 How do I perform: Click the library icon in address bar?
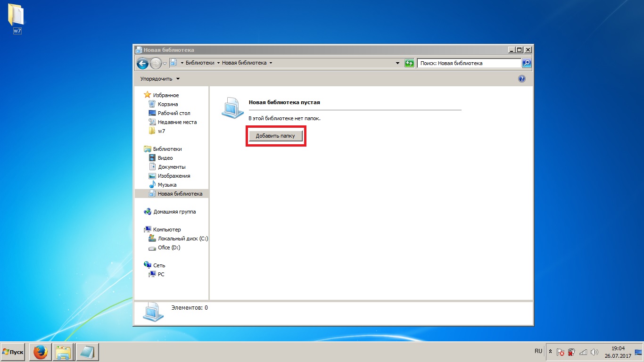pos(173,63)
